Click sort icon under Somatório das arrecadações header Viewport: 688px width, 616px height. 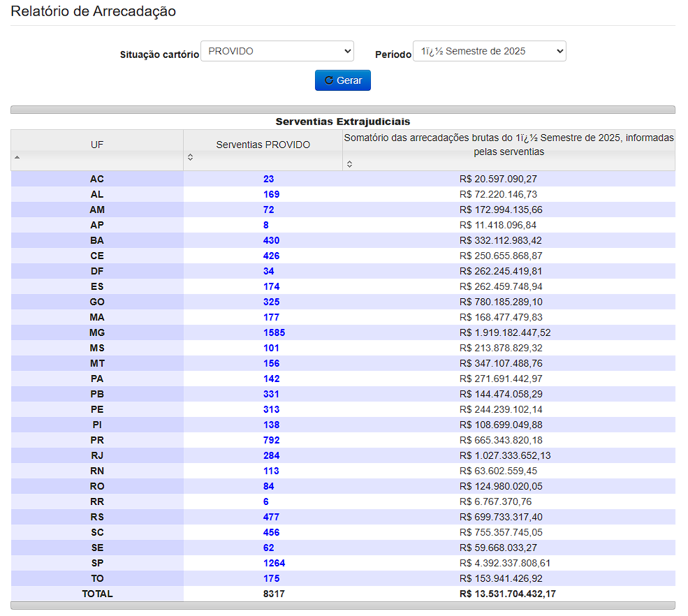[x=349, y=164]
